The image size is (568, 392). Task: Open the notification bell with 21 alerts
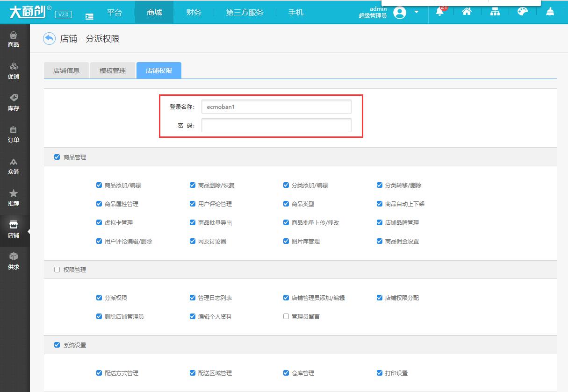point(440,12)
